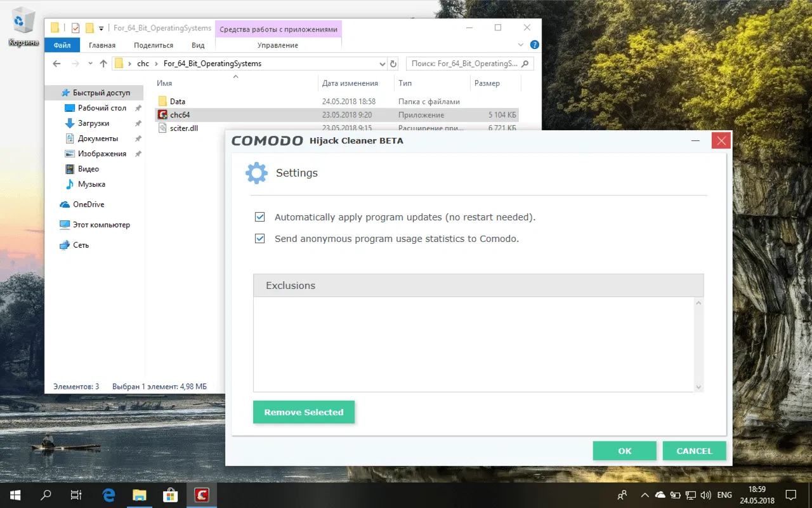
Task: Go back in Explorer navigation
Action: (x=56, y=63)
